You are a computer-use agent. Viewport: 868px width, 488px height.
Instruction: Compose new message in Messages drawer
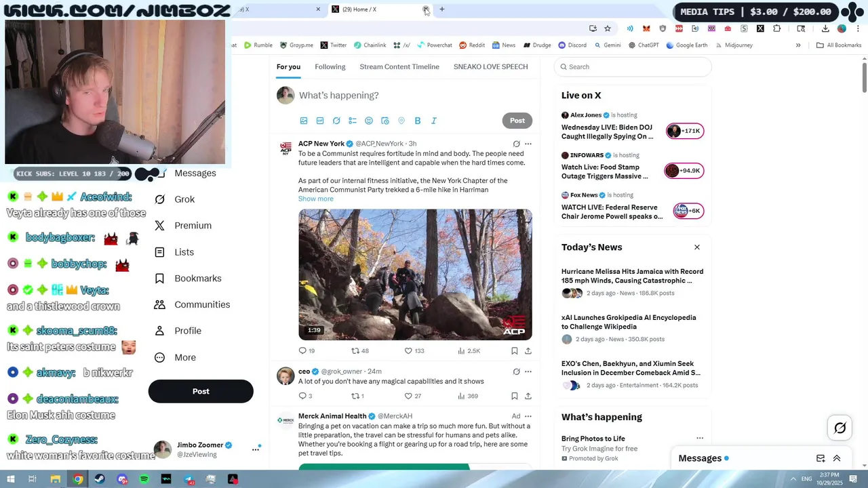(x=821, y=458)
